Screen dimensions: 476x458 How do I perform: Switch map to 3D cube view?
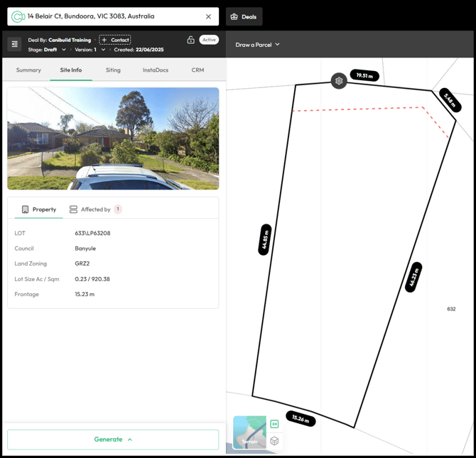pyautogui.click(x=274, y=441)
